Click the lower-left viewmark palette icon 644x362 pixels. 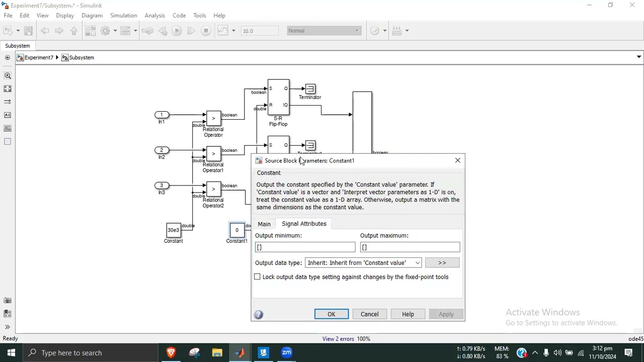pyautogui.click(x=8, y=314)
